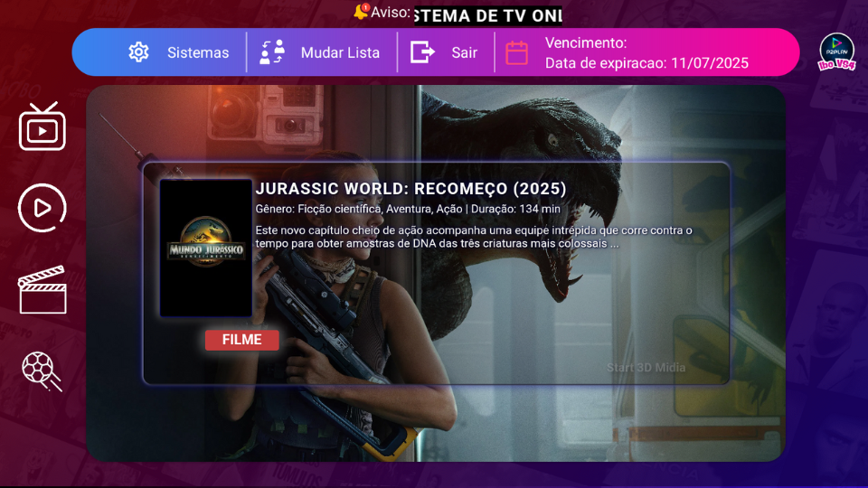Select the Mudar Lista menu label

coord(340,52)
